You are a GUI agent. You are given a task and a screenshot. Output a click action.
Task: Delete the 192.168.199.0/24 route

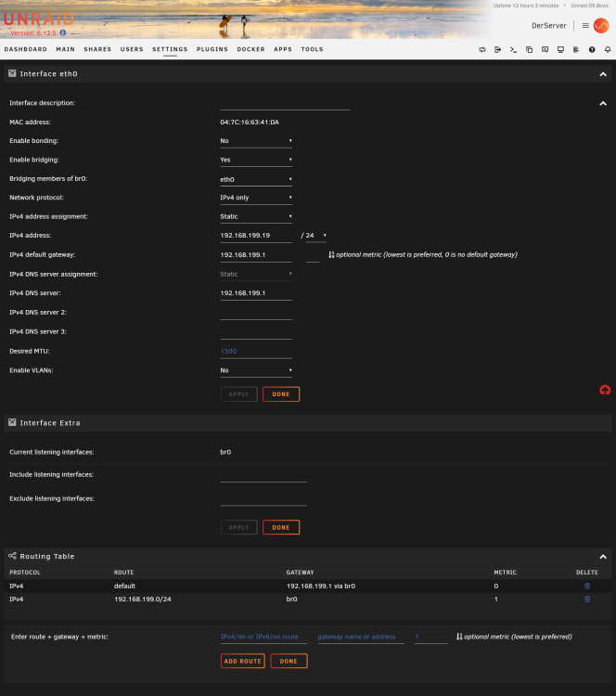pos(587,599)
